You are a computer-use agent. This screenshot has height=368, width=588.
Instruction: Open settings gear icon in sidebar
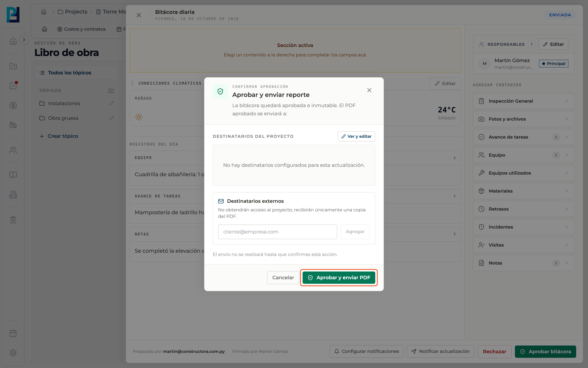point(13,353)
